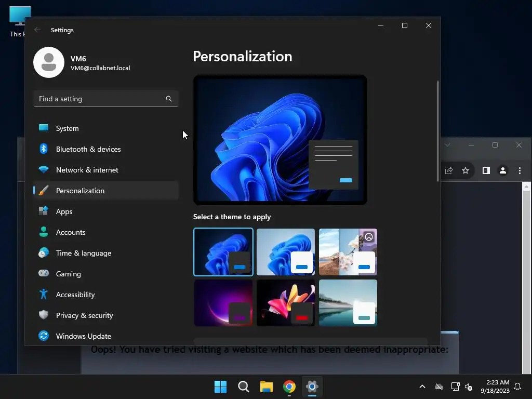Click the Bluetooth icon in sidebar
This screenshot has width=532, height=399.
coord(44,149)
